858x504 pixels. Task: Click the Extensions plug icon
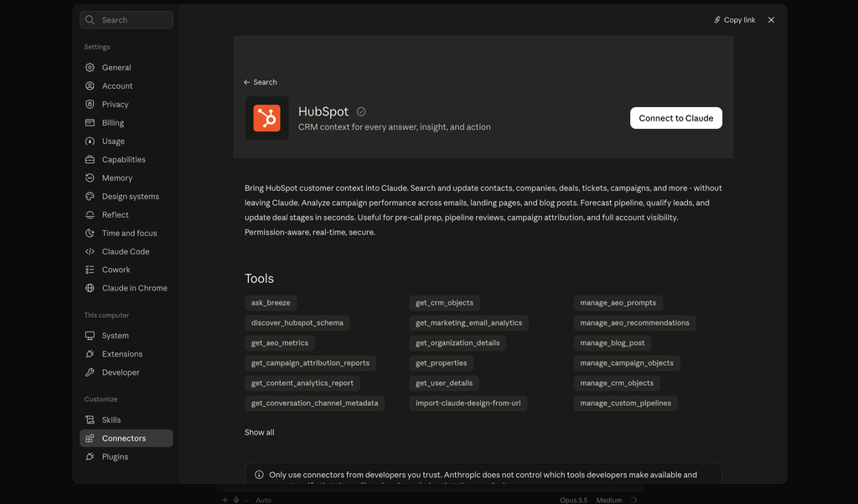pos(90,353)
